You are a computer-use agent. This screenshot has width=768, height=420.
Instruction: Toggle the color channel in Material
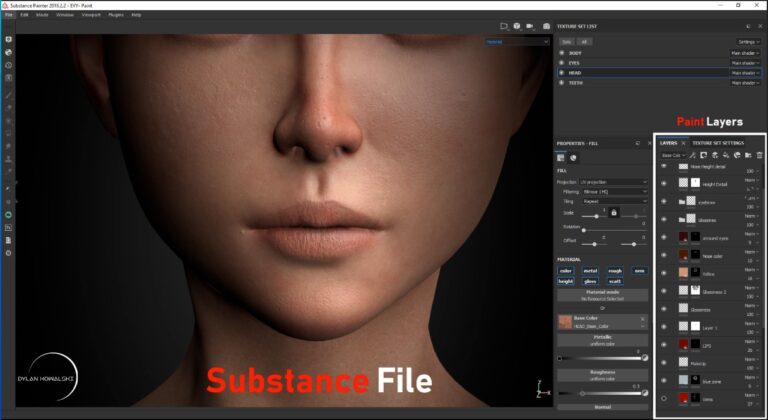tap(566, 271)
